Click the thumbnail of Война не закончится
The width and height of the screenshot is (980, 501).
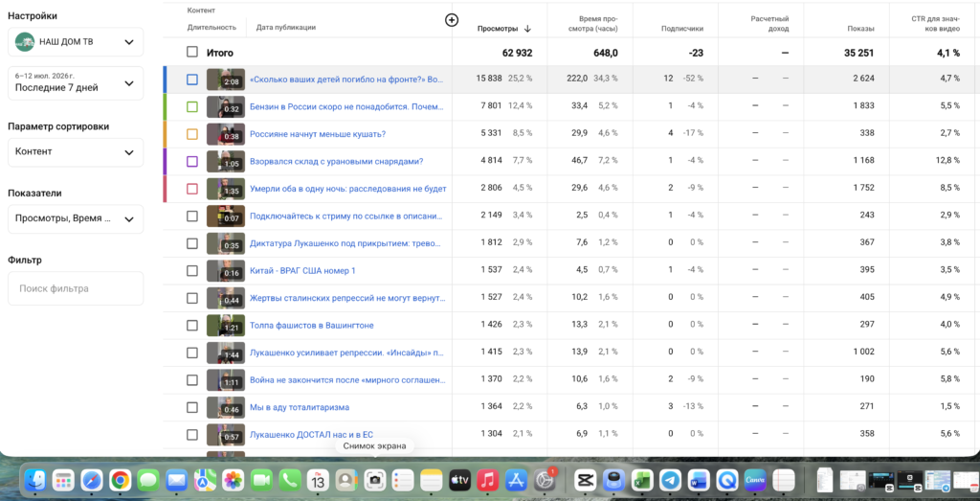[225, 379]
